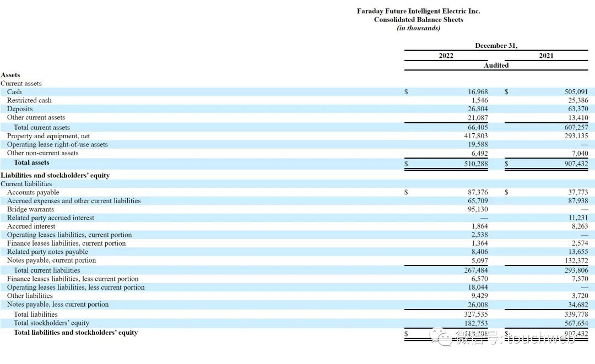Click the '(in thousands)' note
Image resolution: width=595 pixels, height=364 pixels.
[418, 28]
